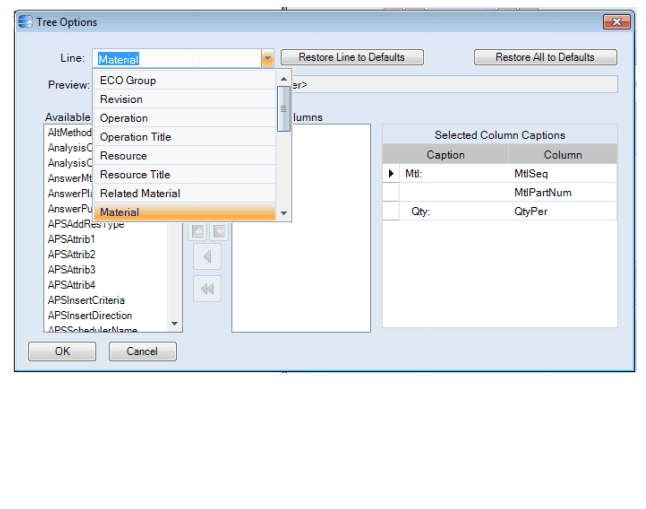The height and width of the screenshot is (509, 646).
Task: Choose Operation from the Line list
Action: (185, 118)
